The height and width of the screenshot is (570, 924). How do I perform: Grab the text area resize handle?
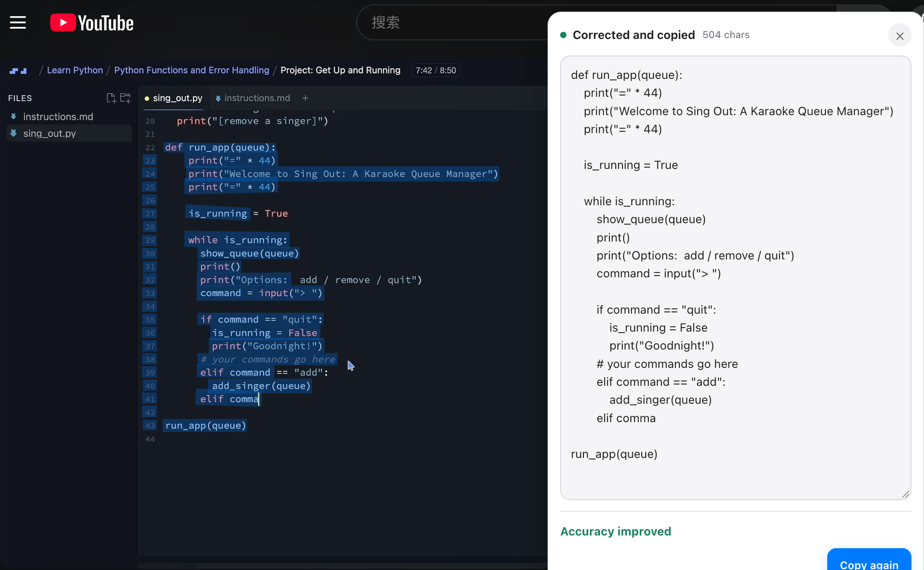coord(906,494)
